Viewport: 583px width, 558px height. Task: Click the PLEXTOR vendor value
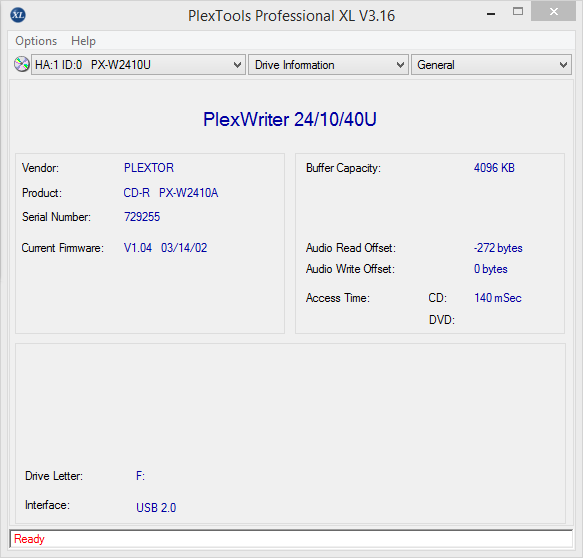tap(149, 168)
